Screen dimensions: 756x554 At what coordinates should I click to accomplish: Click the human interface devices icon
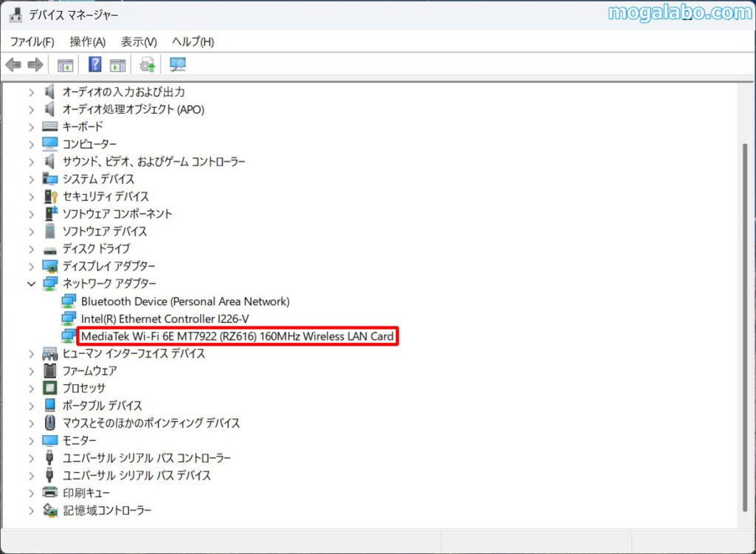coord(50,354)
